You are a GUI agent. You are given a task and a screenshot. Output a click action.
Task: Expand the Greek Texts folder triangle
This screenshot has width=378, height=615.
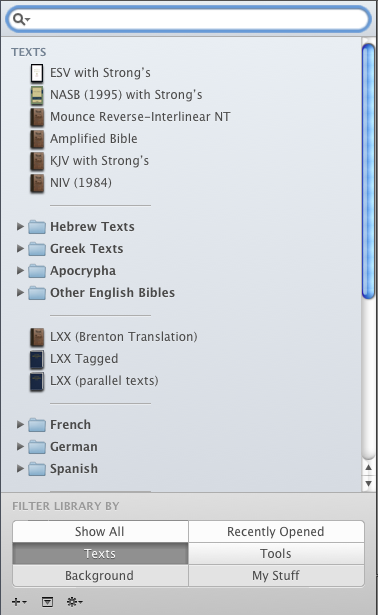tap(20, 249)
